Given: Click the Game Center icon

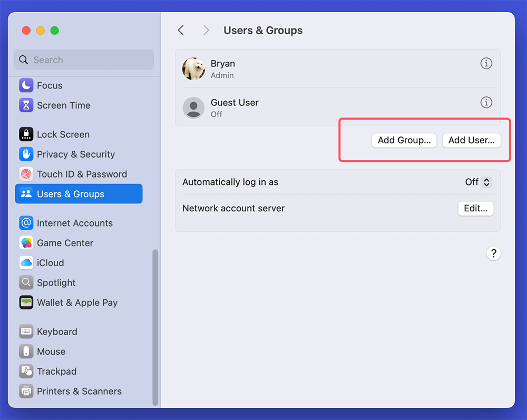Looking at the screenshot, I should (26, 243).
